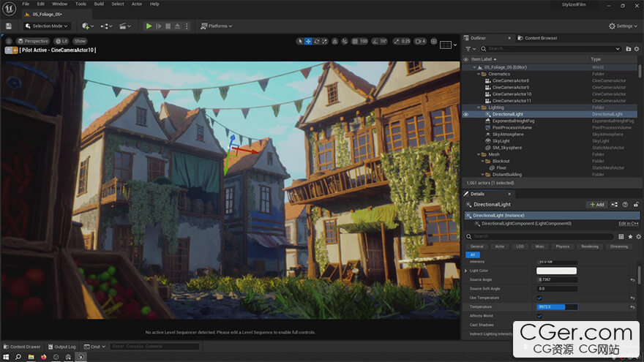Activate the Rotate gizmo tool

[x=317, y=41]
